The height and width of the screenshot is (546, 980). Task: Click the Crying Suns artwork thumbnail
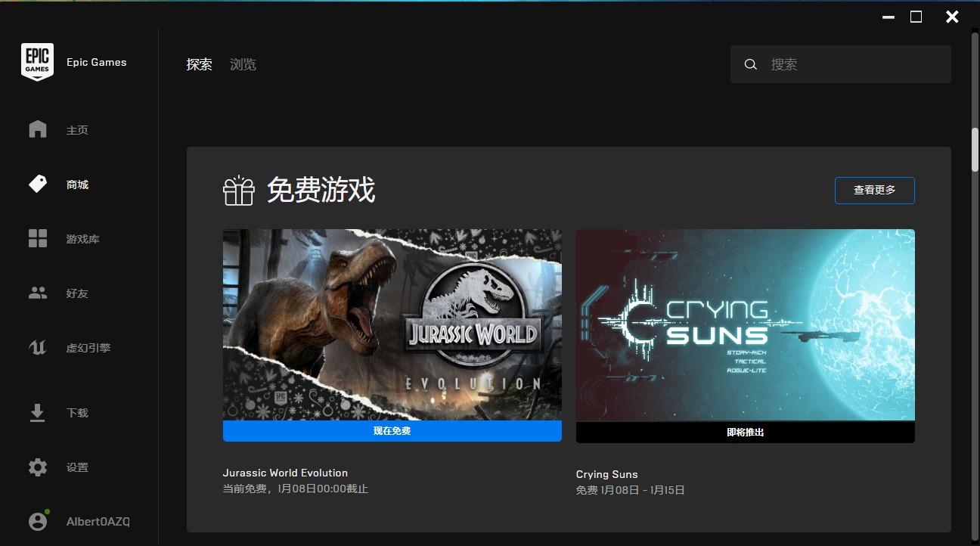[746, 325]
